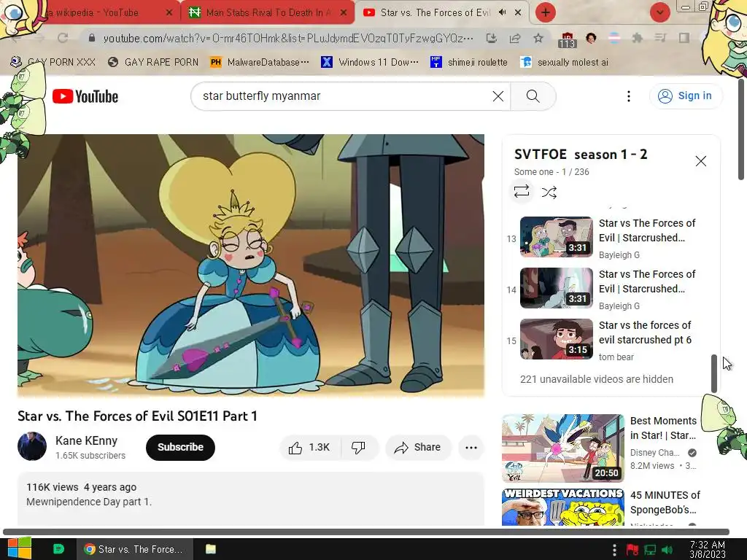Click the video title 'Star vs. The Forces of Evil S01E11 Part 1'
The image size is (747, 560).
[137, 416]
